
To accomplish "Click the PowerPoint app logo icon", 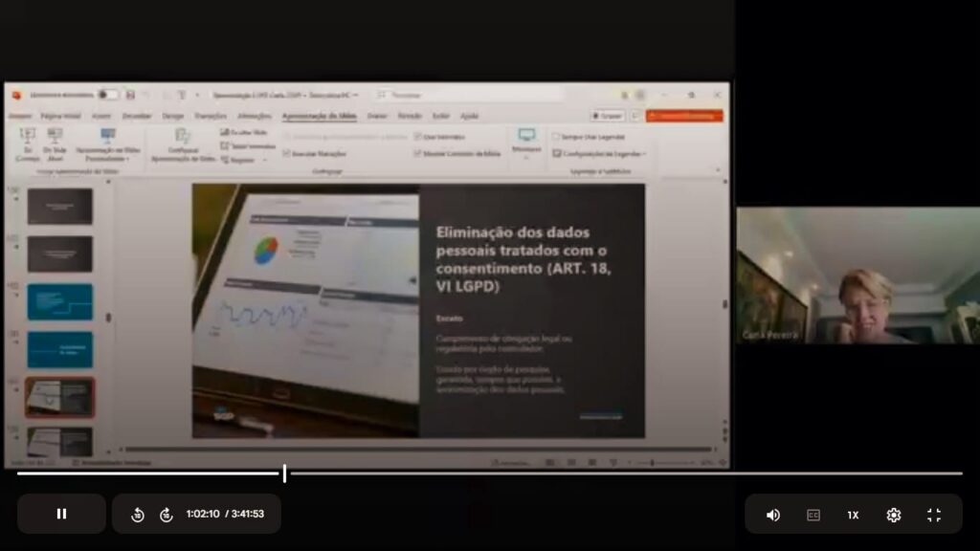I will (x=17, y=95).
